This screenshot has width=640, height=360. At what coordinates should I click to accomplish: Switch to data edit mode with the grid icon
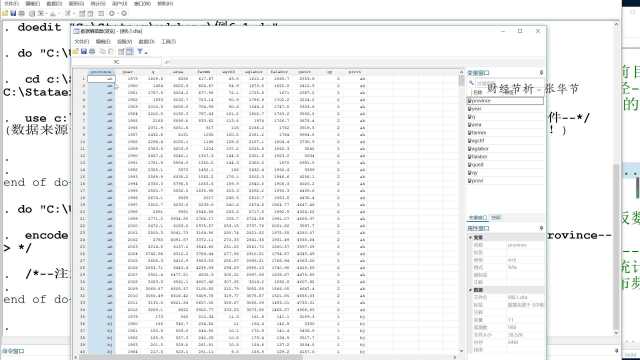click(129, 51)
